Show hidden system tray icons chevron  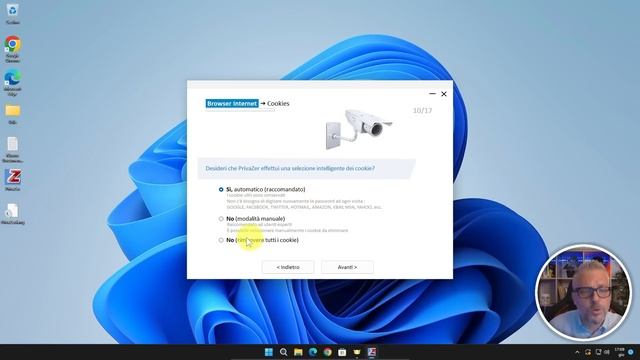577,352
